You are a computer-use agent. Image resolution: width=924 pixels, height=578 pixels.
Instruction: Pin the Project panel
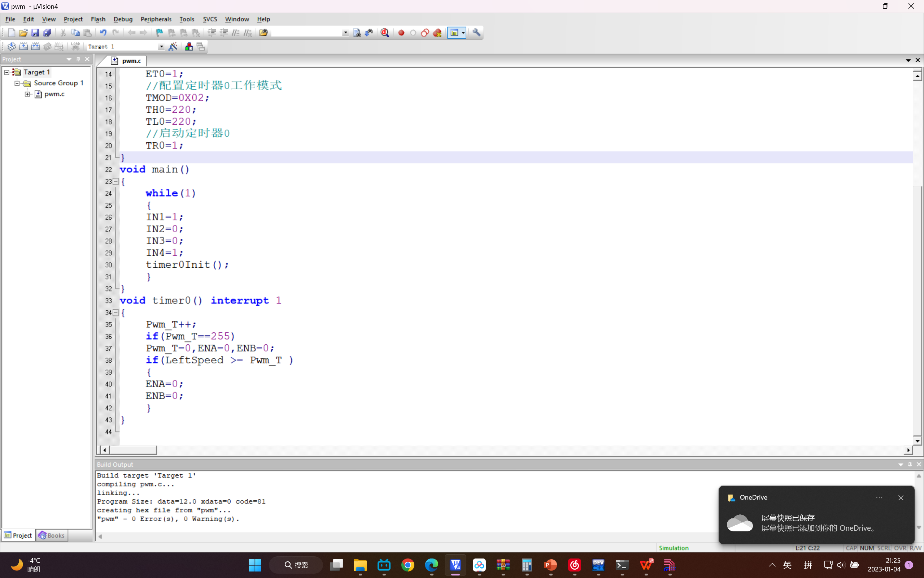point(78,59)
